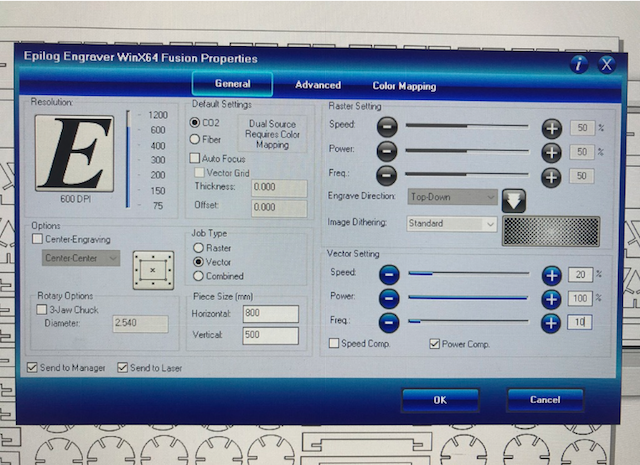Increase Raster Speed with plus button

(x=552, y=129)
